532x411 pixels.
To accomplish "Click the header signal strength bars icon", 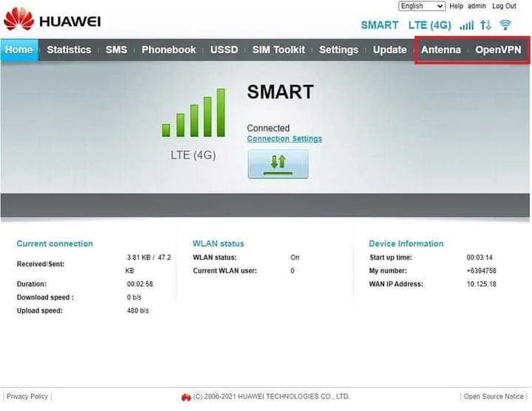I will coord(466,25).
